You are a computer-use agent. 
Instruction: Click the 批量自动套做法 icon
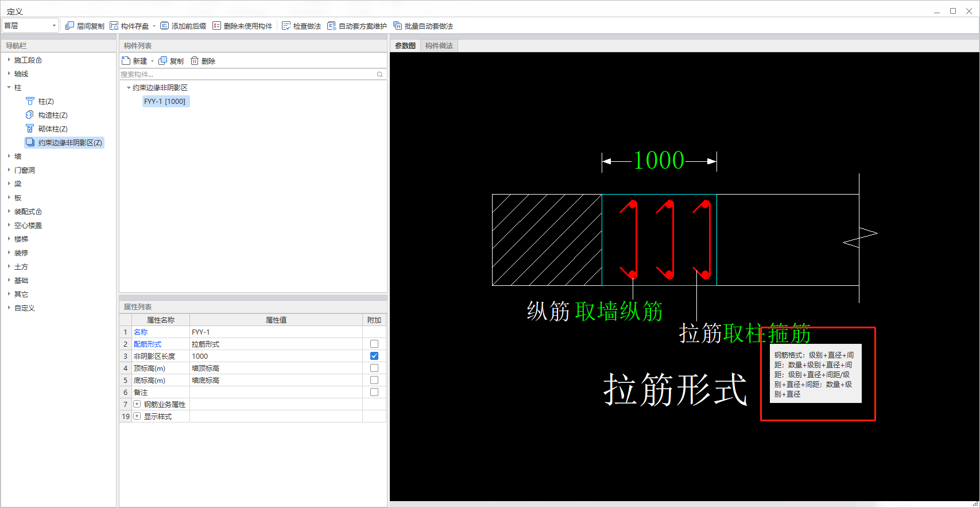397,26
